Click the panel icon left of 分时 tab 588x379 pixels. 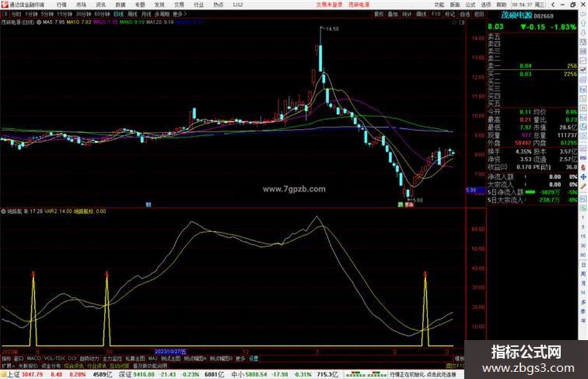[4, 14]
